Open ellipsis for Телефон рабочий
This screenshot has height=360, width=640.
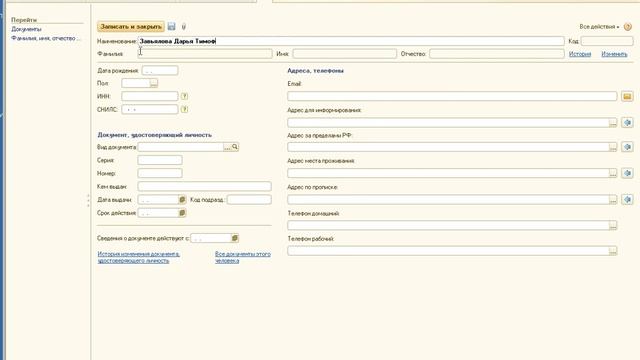tap(613, 251)
